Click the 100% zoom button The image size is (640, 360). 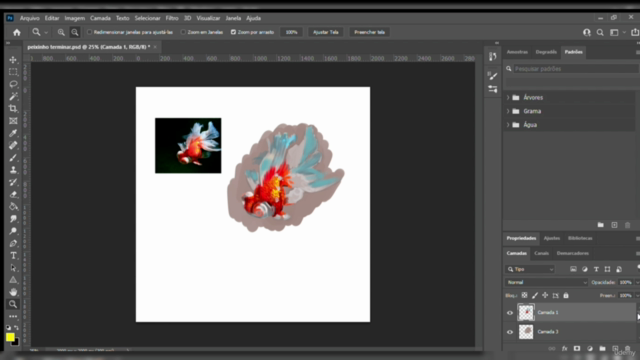click(x=291, y=32)
